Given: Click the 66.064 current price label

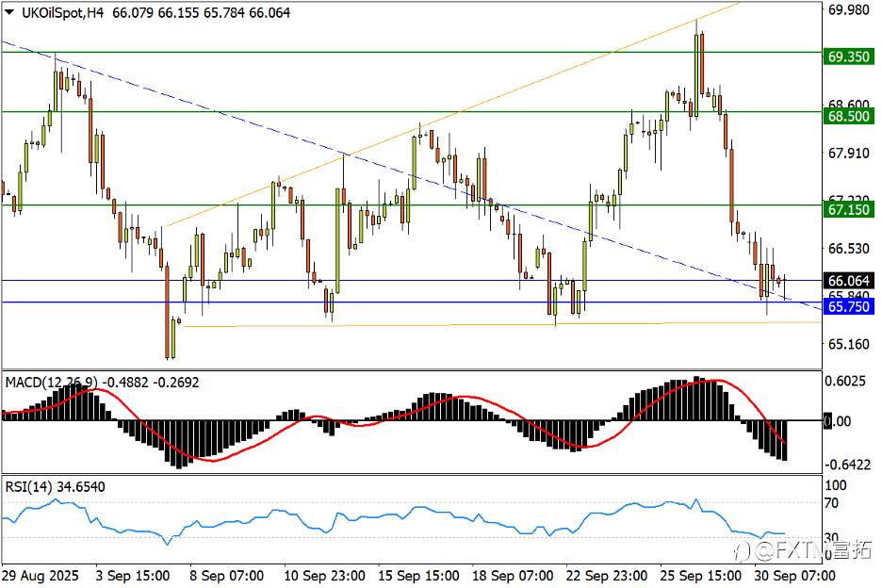Looking at the screenshot, I should click(849, 280).
